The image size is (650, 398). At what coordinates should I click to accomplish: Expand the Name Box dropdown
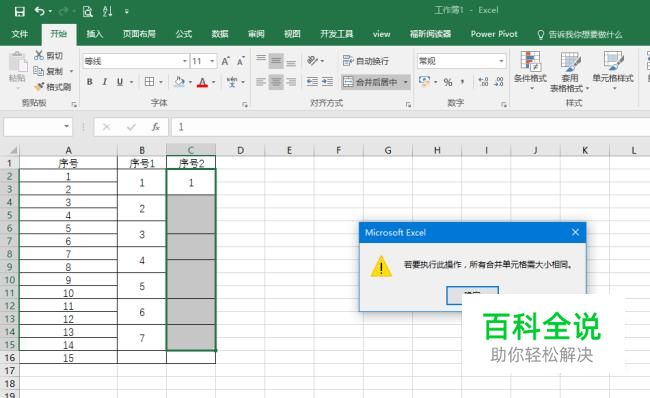click(x=66, y=126)
